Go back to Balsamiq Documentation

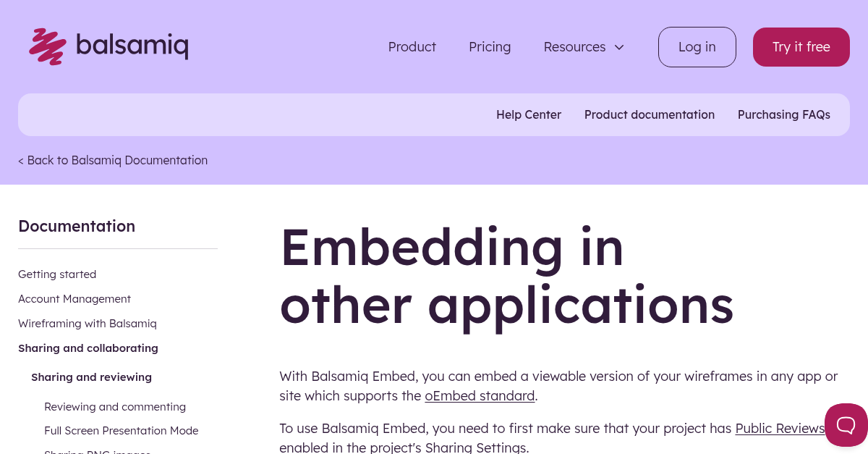coord(113,160)
